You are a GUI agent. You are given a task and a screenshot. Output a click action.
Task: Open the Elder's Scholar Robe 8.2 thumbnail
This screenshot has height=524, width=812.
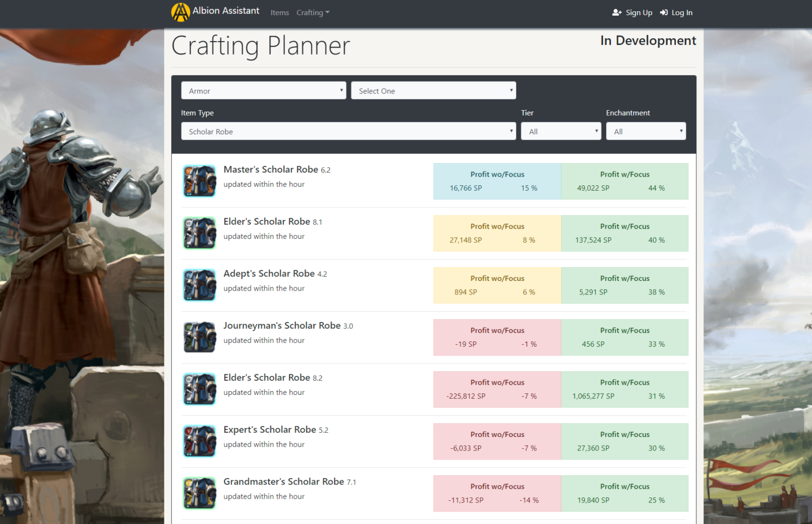(199, 389)
